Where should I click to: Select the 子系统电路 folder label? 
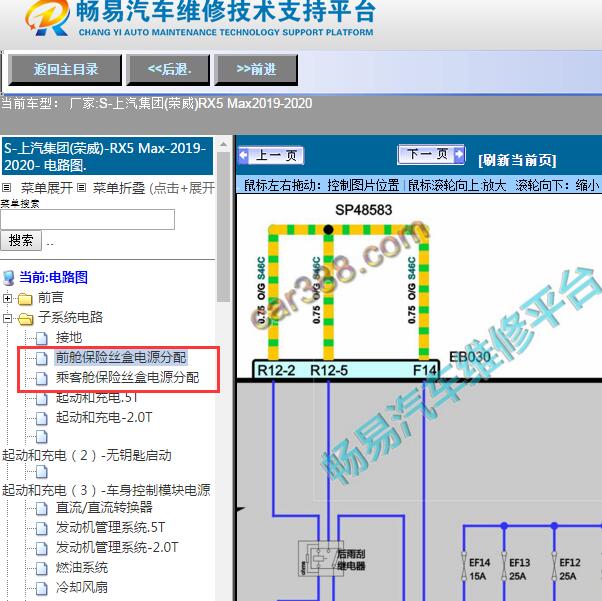click(70, 317)
